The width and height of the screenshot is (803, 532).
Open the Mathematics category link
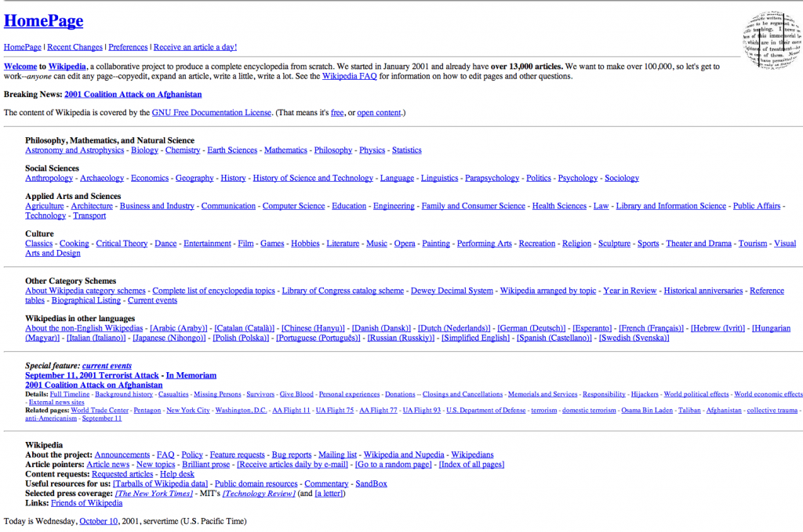(285, 150)
